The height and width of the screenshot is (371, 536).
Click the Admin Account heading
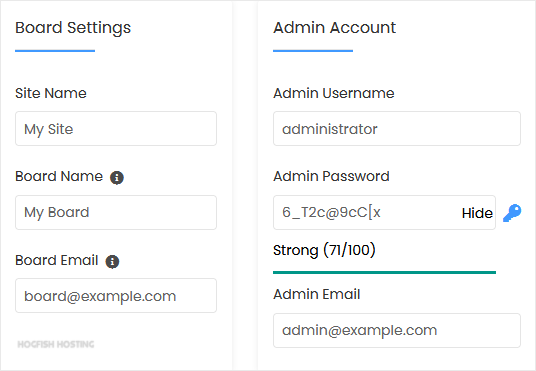click(x=334, y=27)
